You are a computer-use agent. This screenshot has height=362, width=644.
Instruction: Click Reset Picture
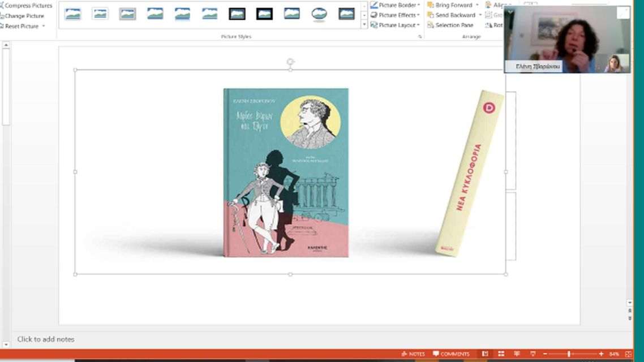point(19,26)
